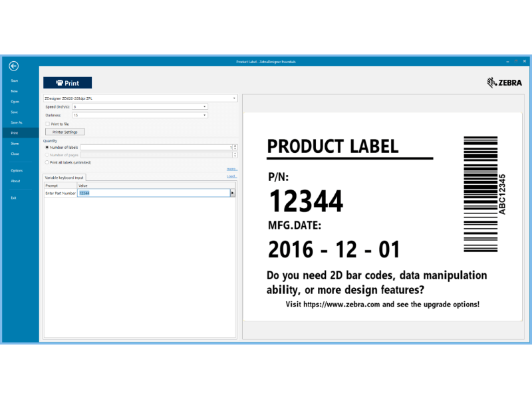
Task: Close the ZebraDesigner window
Action: point(525,61)
